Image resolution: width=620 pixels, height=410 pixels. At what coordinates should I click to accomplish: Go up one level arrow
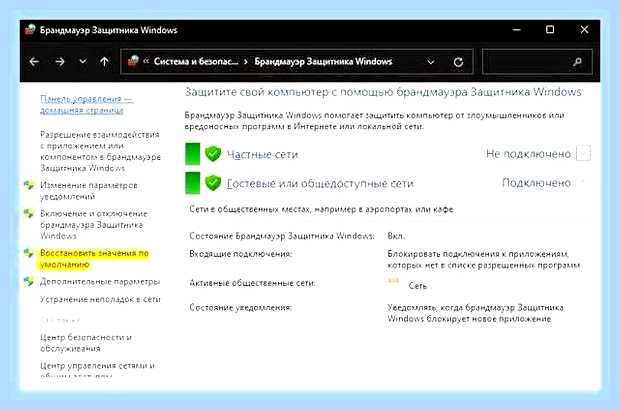[104, 62]
